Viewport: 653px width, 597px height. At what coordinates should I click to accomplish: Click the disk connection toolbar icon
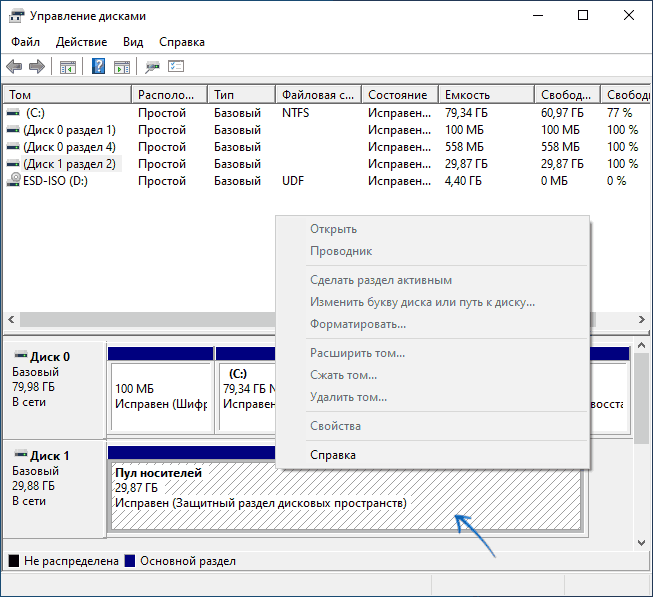click(153, 67)
